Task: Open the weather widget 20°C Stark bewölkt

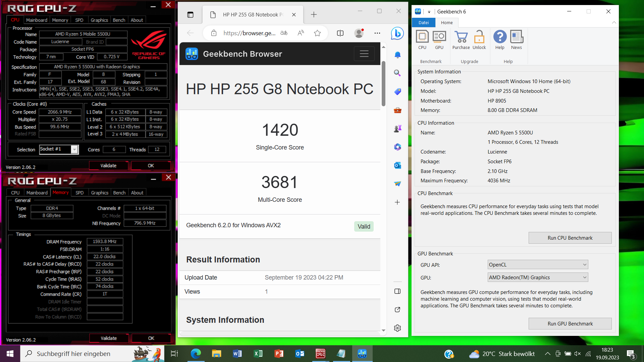Action: (502, 354)
